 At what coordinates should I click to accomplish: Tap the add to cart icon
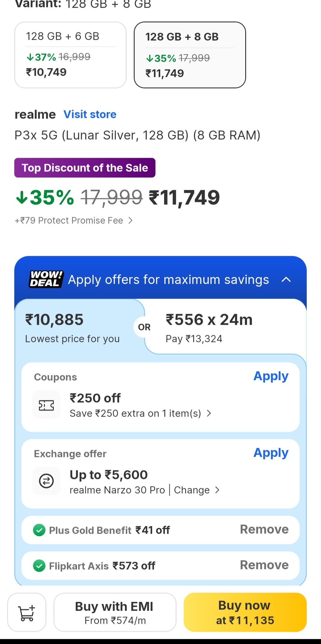(x=27, y=612)
